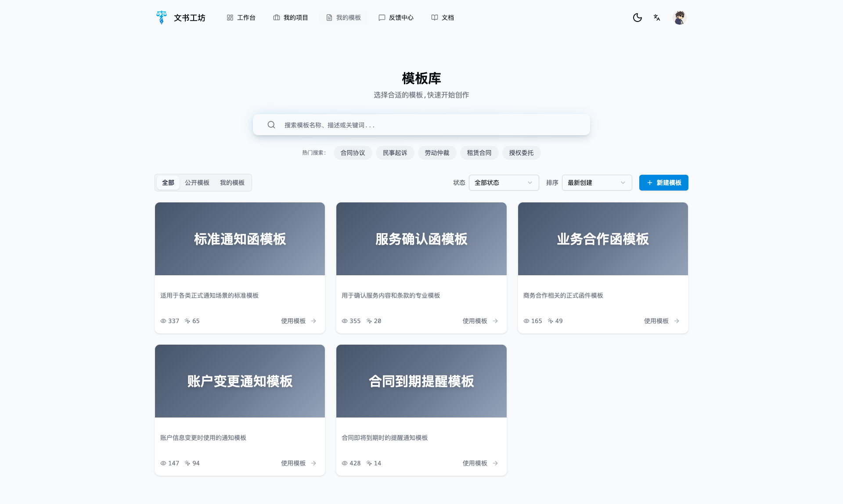The width and height of the screenshot is (843, 504).
Task: Open the user avatar menu
Action: tap(679, 18)
